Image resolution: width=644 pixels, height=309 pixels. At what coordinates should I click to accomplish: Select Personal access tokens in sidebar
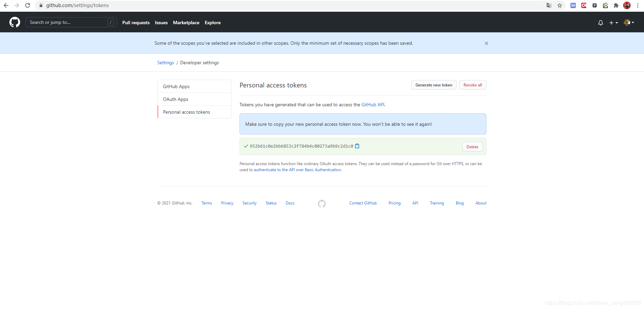194,112
